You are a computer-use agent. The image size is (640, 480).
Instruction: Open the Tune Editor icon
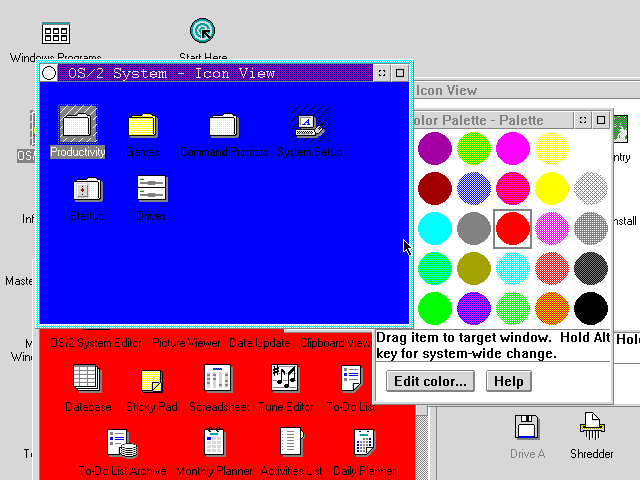pyautogui.click(x=284, y=378)
